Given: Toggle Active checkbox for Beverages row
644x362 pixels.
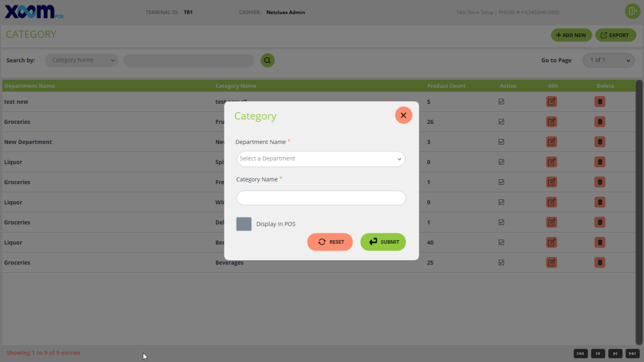Looking at the screenshot, I should (x=501, y=263).
